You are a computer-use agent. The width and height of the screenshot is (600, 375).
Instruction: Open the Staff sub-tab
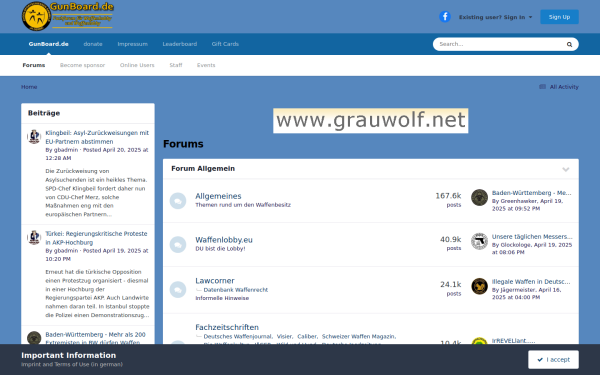[176, 65]
